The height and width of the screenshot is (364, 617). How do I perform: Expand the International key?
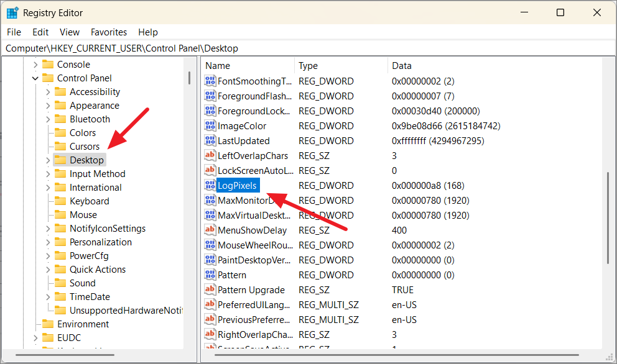point(48,188)
